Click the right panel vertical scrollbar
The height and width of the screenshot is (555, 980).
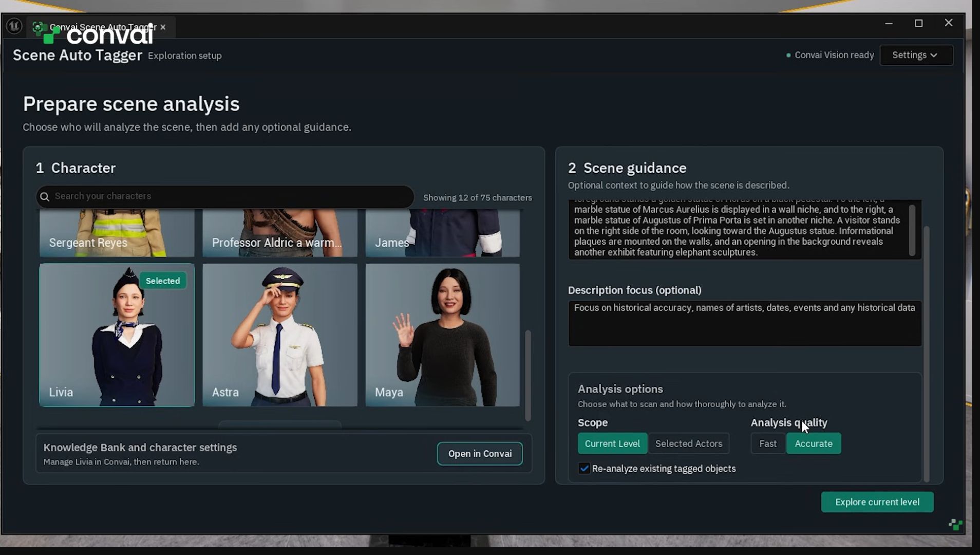pos(927,354)
